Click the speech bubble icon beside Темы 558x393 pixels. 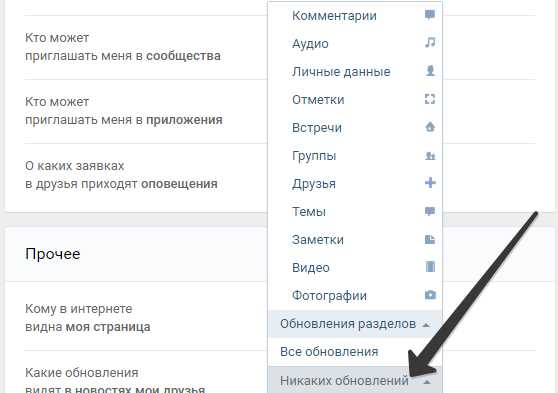(x=430, y=211)
